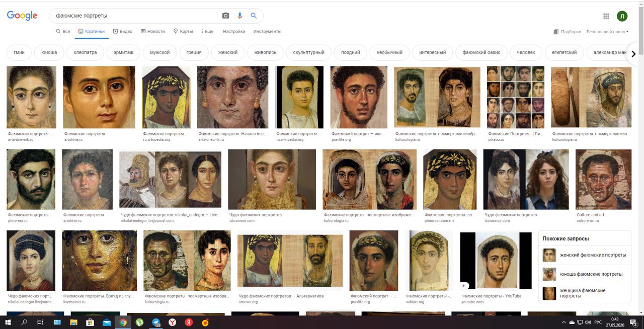Open Task View on the taskbar
Image resolution: width=644 pixels, height=329 pixels.
pyautogui.click(x=41, y=322)
